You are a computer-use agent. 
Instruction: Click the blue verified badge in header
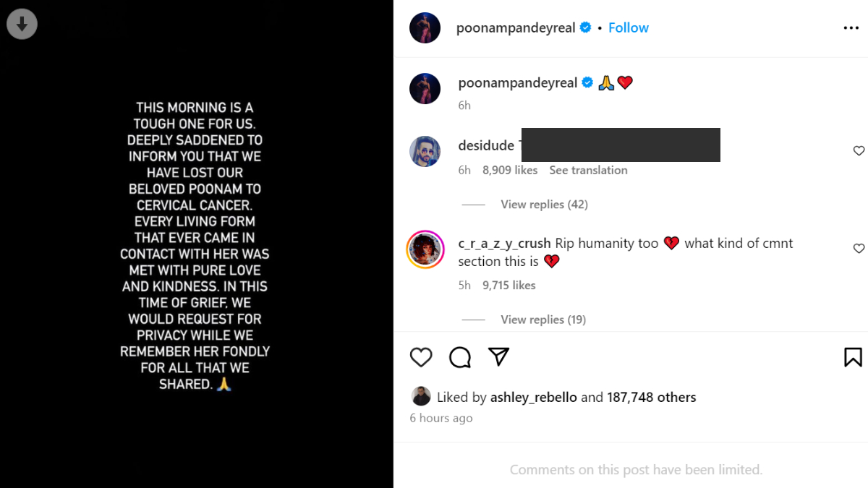pos(585,28)
